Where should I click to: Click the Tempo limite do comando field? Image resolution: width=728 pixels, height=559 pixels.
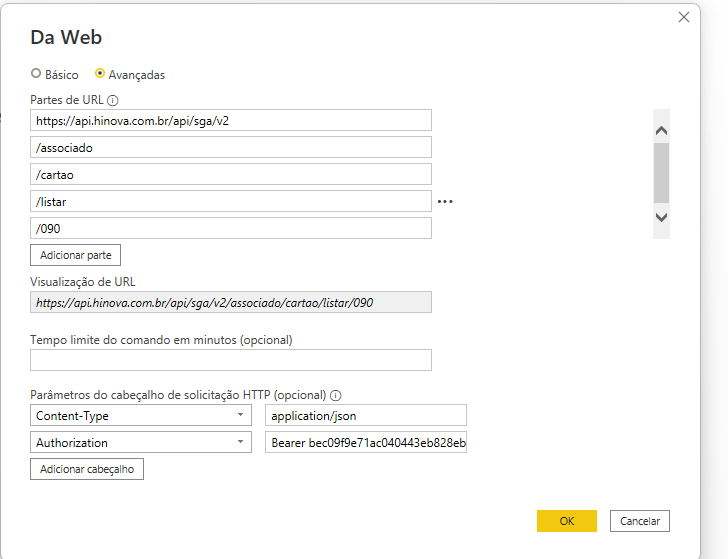click(231, 360)
